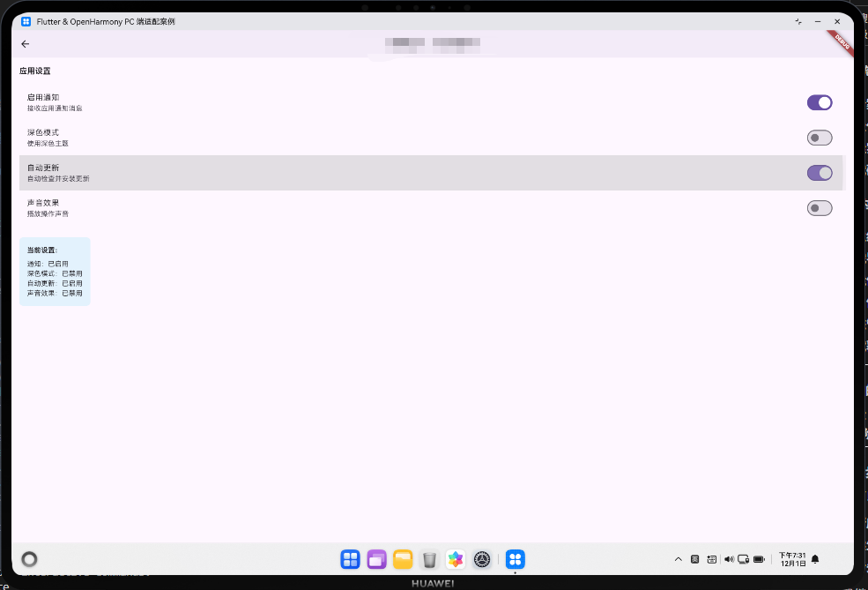Click the 自动更新: 已启用 status line

[x=55, y=283]
